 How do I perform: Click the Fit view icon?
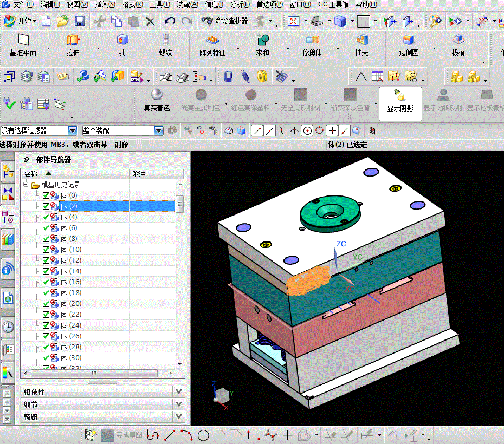point(293,21)
